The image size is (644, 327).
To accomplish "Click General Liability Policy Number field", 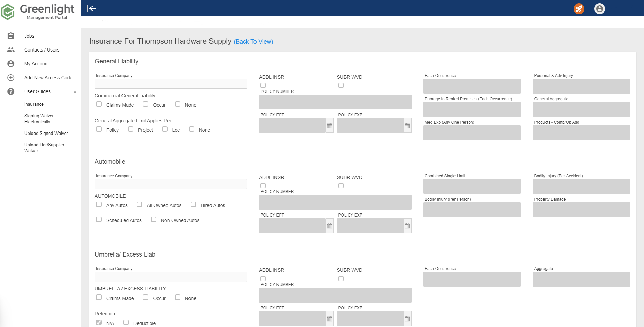I will coord(335,102).
